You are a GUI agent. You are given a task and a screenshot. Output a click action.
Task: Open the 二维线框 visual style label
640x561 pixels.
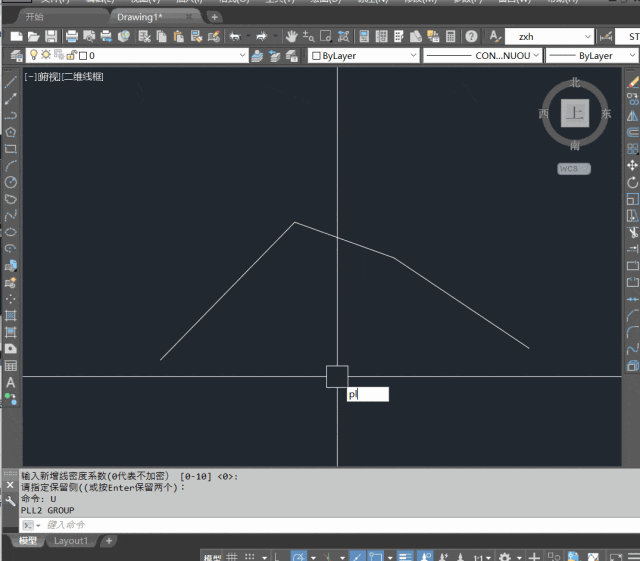tap(83, 77)
